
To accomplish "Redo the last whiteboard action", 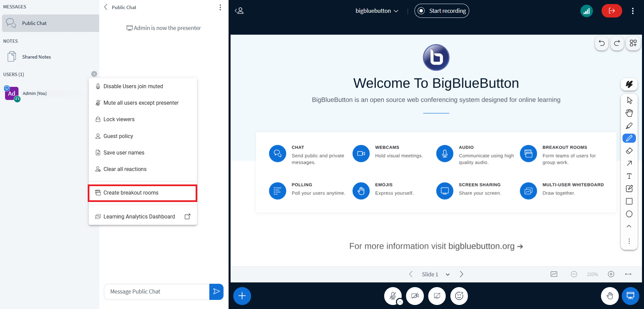I will tap(617, 43).
